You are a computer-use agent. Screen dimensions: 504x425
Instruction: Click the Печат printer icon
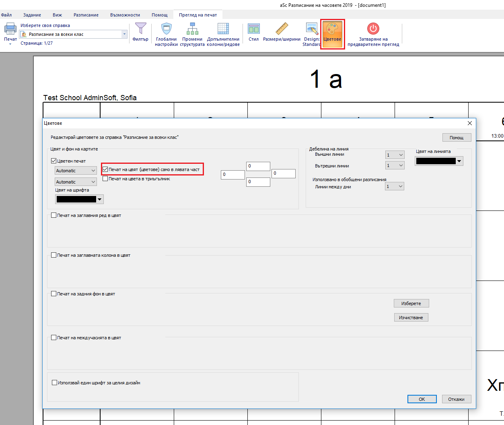pos(10,29)
